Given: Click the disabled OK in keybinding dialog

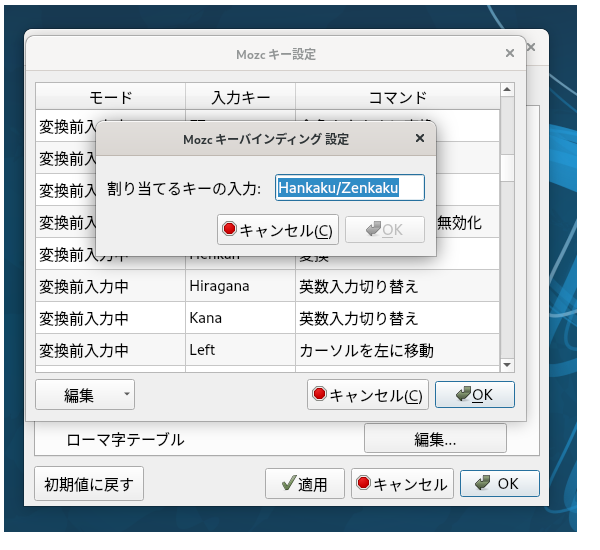Looking at the screenshot, I should pyautogui.click(x=385, y=230).
